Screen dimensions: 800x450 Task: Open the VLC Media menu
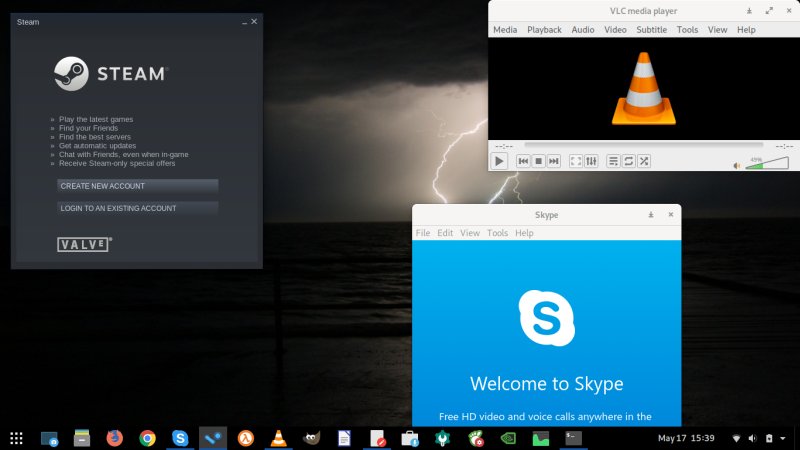[x=505, y=30]
